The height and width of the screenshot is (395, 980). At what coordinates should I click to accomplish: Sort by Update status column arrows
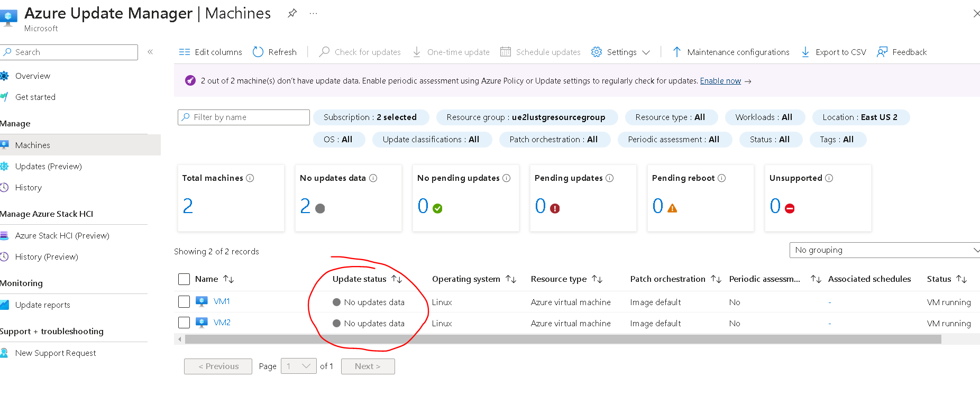(397, 279)
